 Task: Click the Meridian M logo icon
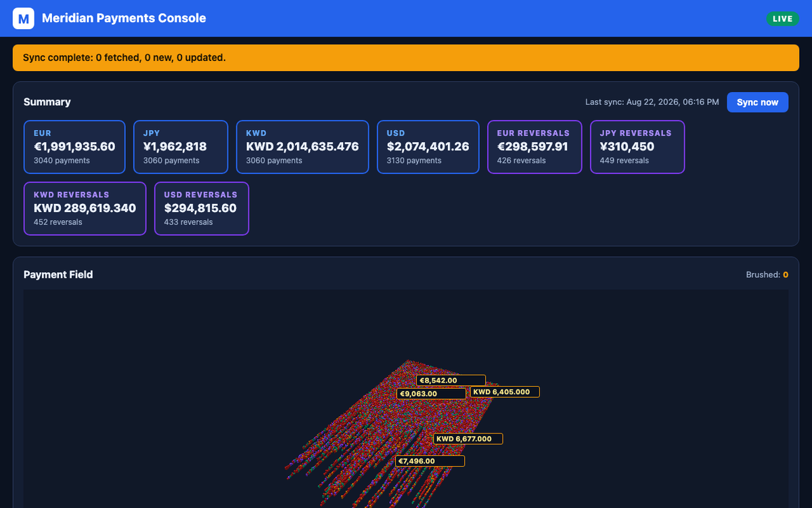coord(24,18)
